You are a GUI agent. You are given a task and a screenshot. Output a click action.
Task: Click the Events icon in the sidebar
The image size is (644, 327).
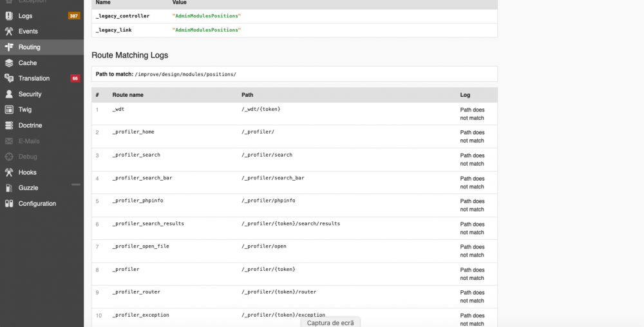pos(9,31)
